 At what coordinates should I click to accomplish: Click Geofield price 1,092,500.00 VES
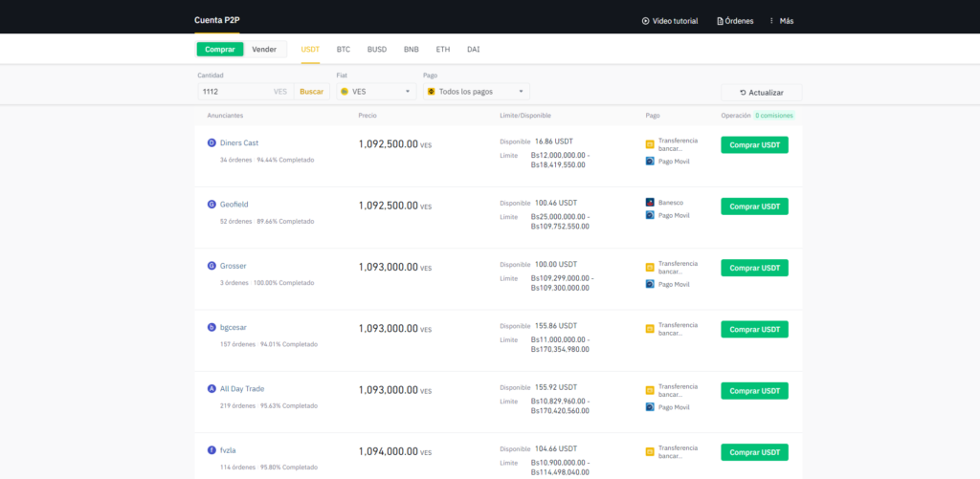395,206
